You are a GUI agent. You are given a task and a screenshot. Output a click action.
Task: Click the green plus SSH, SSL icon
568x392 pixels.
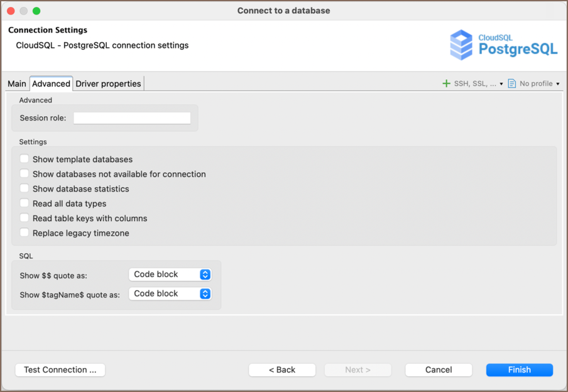447,84
